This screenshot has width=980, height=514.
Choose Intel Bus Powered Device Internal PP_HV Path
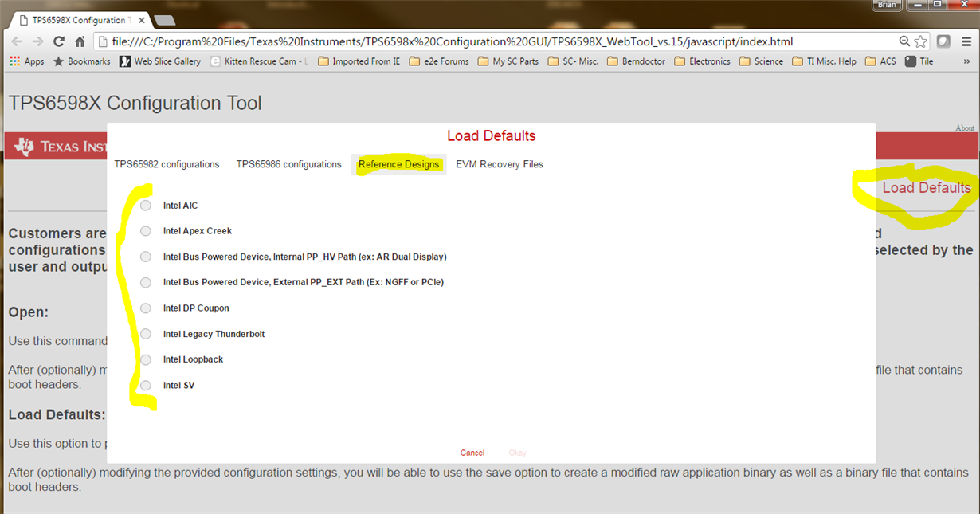tap(145, 257)
